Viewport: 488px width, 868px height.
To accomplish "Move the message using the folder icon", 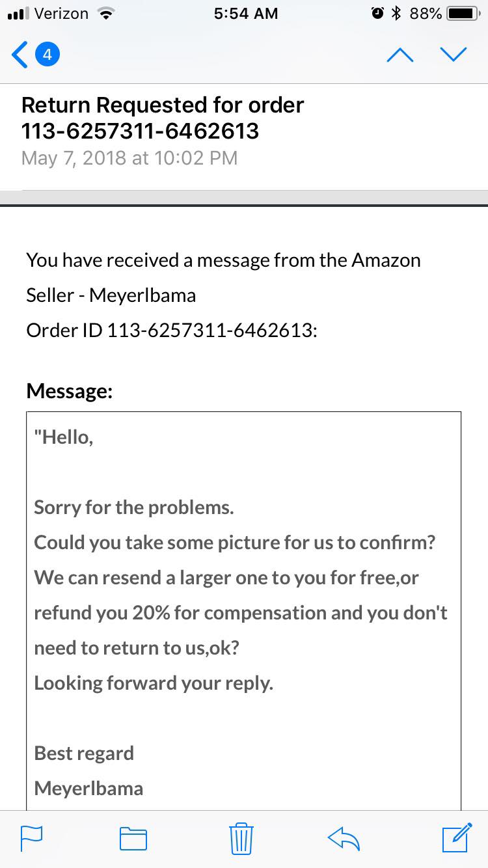I will [x=133, y=838].
